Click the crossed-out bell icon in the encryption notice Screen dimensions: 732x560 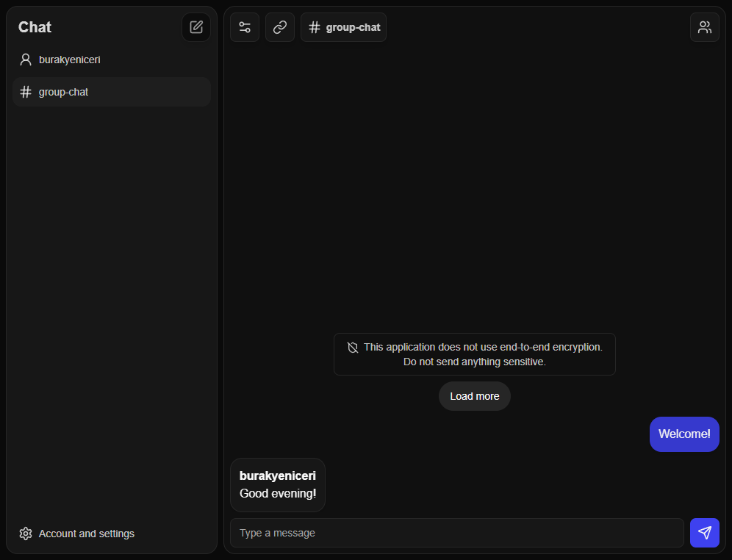352,347
